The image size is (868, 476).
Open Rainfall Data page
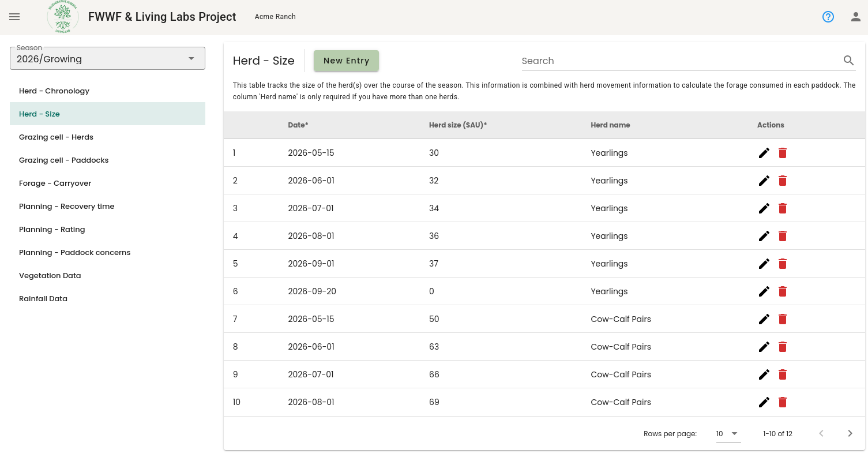click(107, 298)
